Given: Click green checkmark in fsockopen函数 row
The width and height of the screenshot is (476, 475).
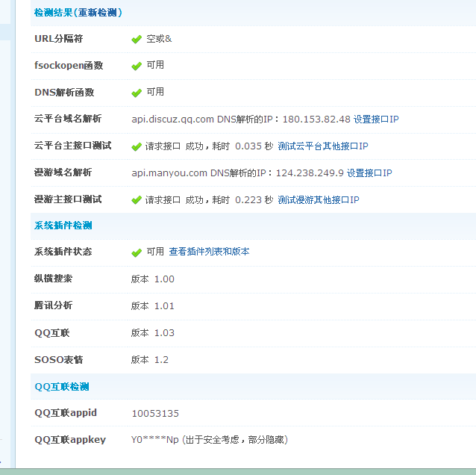Looking at the screenshot, I should [x=137, y=66].
